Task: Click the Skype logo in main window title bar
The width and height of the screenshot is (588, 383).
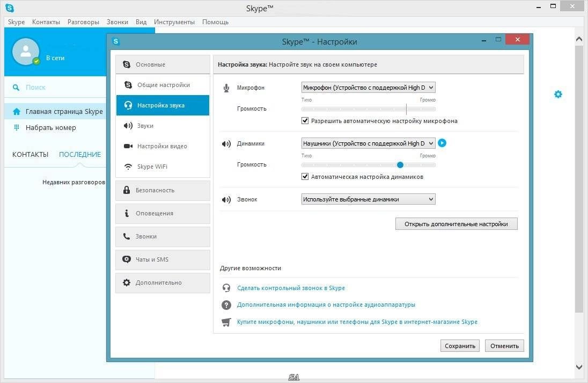Action: pos(10,7)
